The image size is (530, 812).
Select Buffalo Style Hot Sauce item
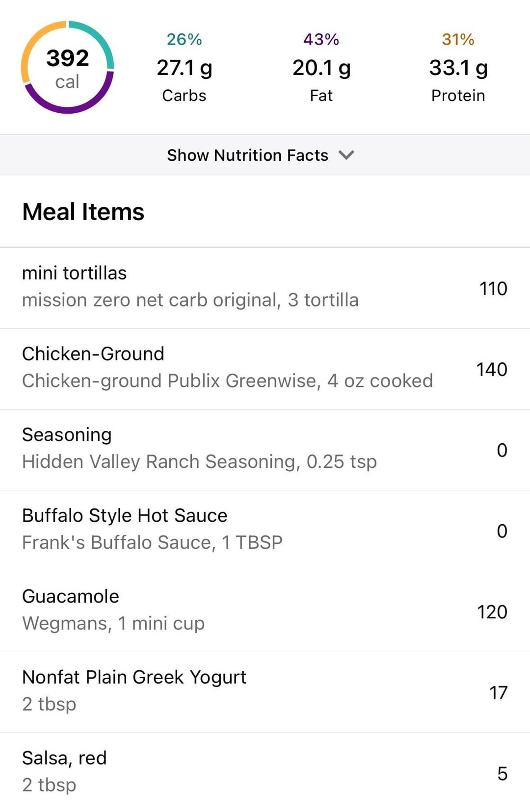click(265, 531)
